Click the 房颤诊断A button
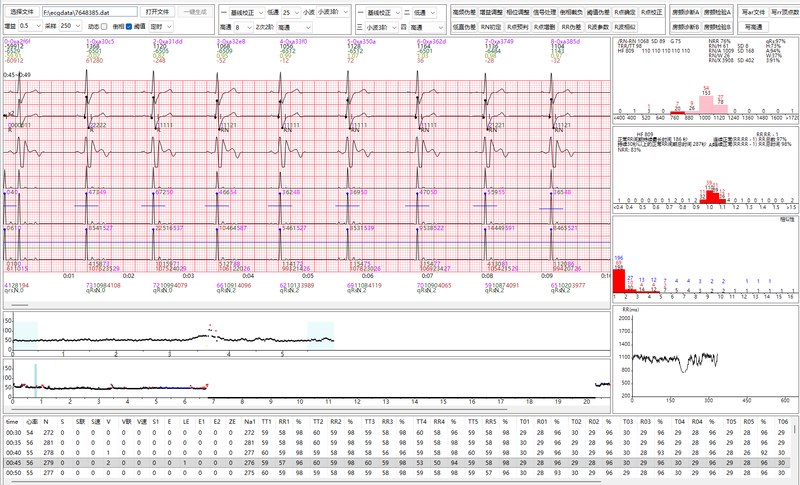The width and height of the screenshot is (800, 485). pos(687,10)
